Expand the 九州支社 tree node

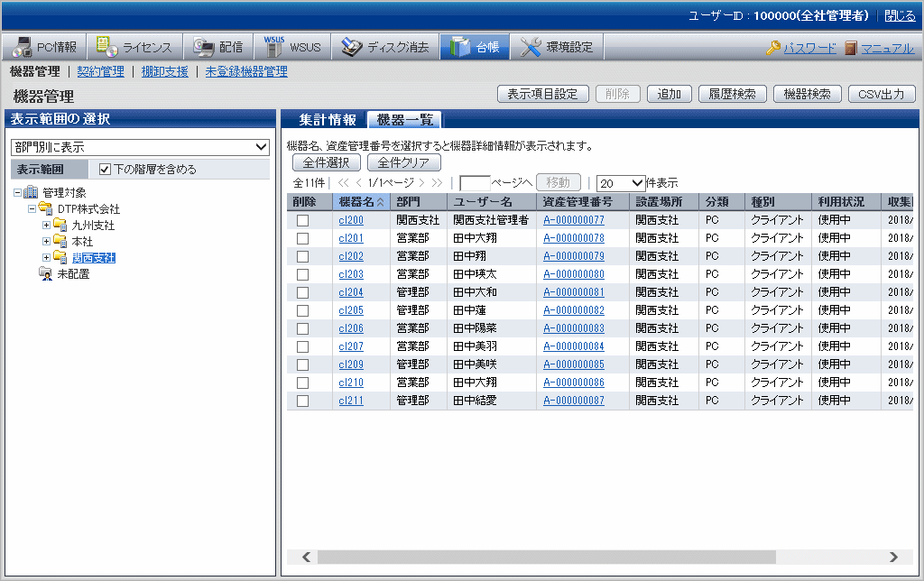(46, 226)
